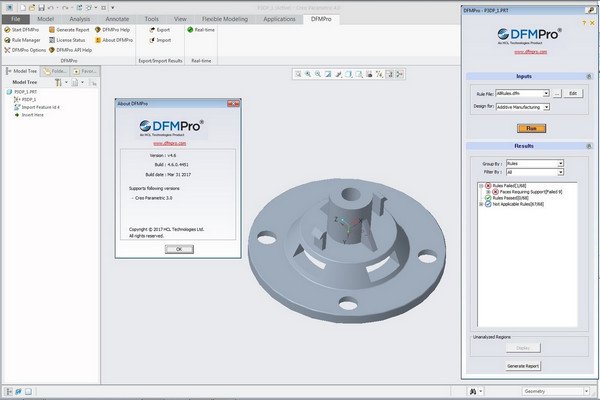Click Start DFMPro in the ribbon
Viewport: 600px width, 400px height.
(x=22, y=29)
